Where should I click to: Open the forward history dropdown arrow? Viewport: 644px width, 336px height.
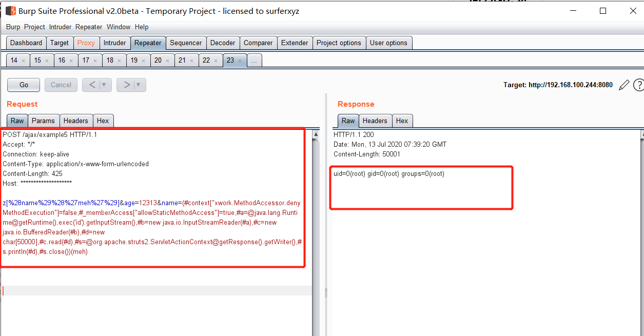point(140,85)
